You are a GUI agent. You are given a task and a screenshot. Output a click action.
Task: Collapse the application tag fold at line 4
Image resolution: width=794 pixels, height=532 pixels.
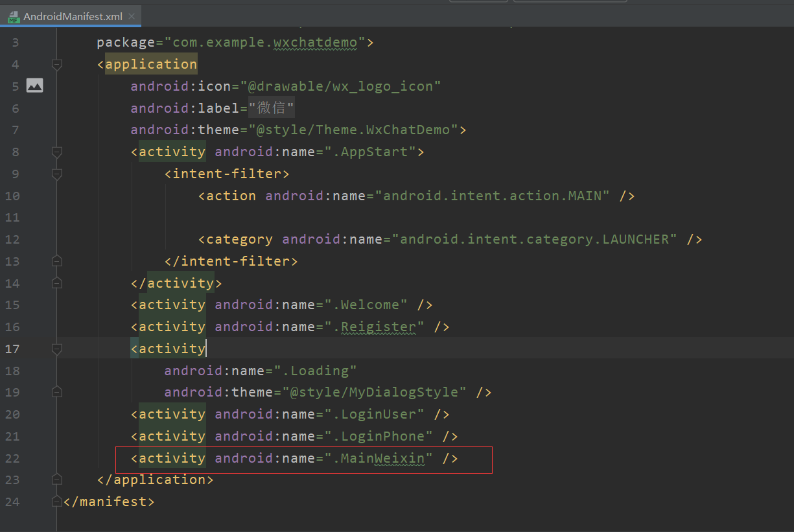coord(56,64)
